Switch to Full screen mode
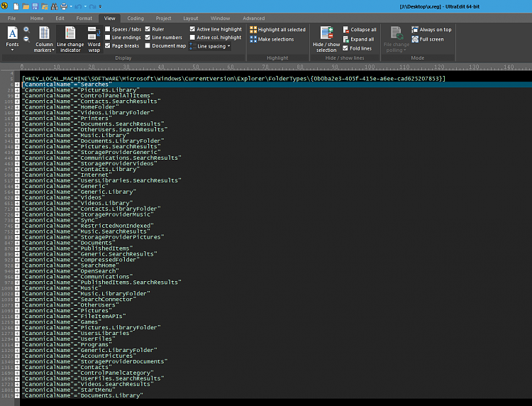Screen dimensions: 532x406 (x=428, y=39)
